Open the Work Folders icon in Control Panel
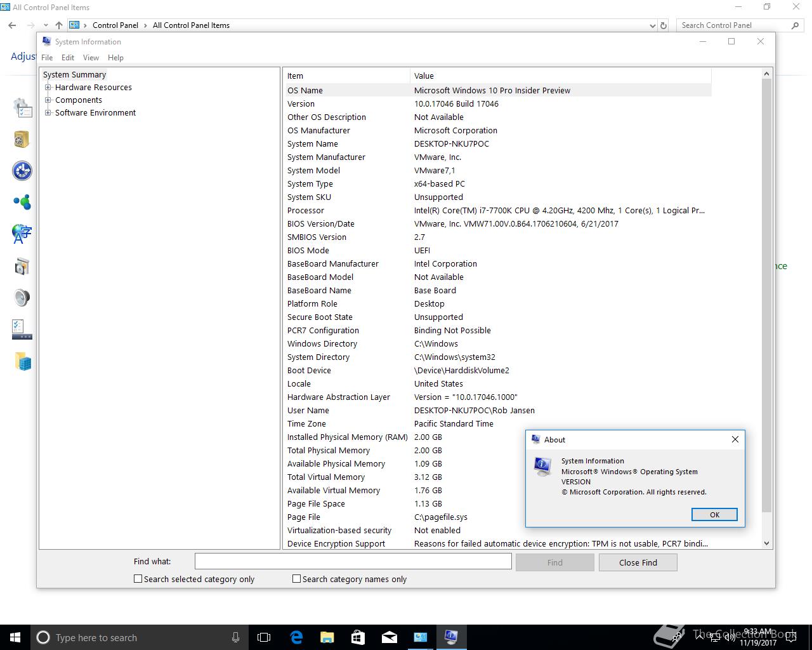Viewport: 812px width, 650px height. (x=22, y=361)
